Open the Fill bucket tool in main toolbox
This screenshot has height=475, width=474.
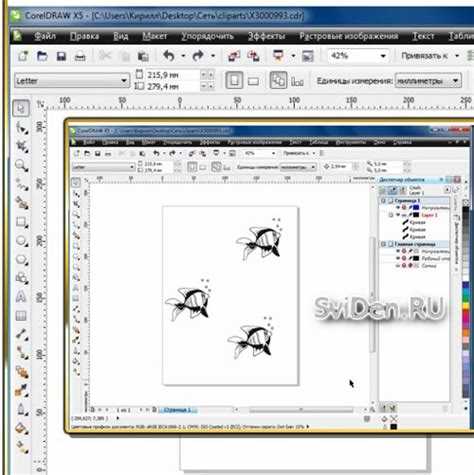[x=22, y=428]
